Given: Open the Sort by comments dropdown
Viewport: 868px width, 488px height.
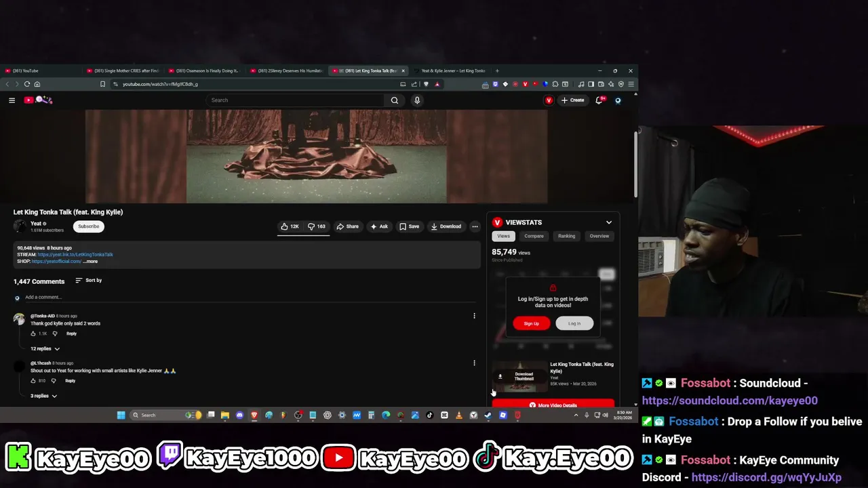Looking at the screenshot, I should 88,281.
